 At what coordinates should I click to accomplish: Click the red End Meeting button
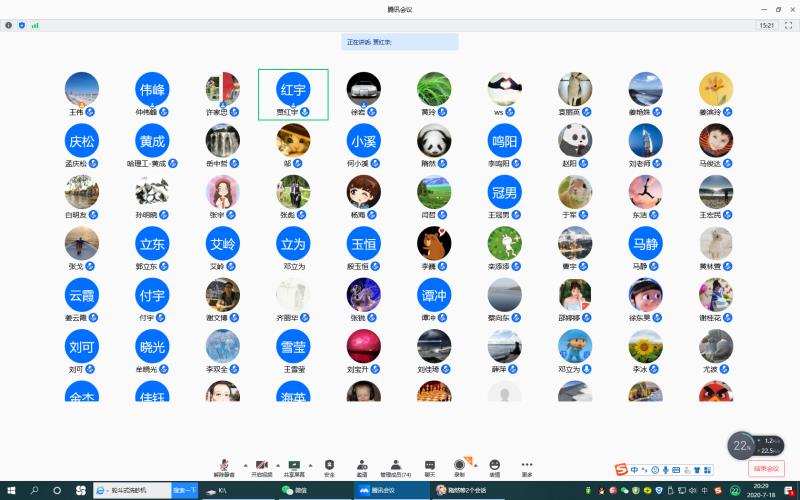(x=765, y=468)
